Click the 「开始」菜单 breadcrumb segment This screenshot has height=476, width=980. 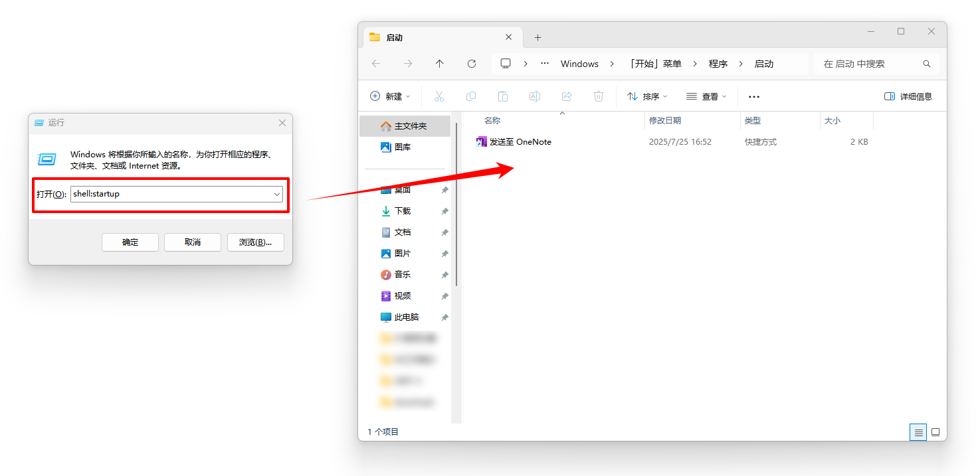[x=654, y=64]
